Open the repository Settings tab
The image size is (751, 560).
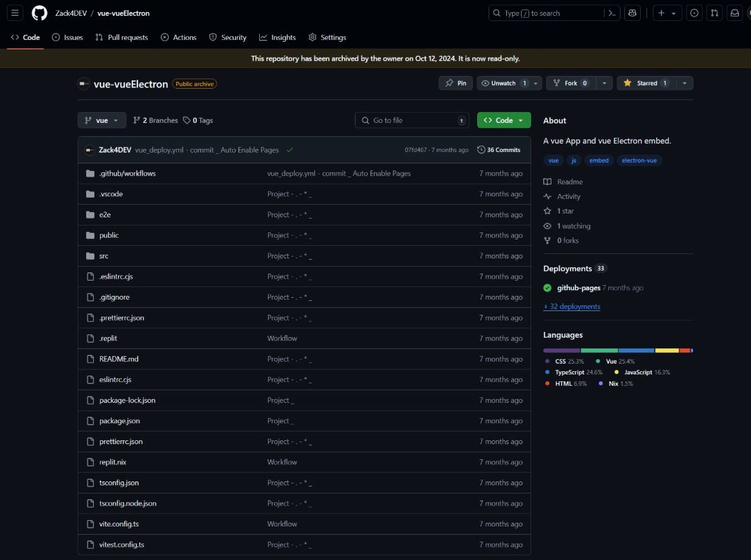328,37
